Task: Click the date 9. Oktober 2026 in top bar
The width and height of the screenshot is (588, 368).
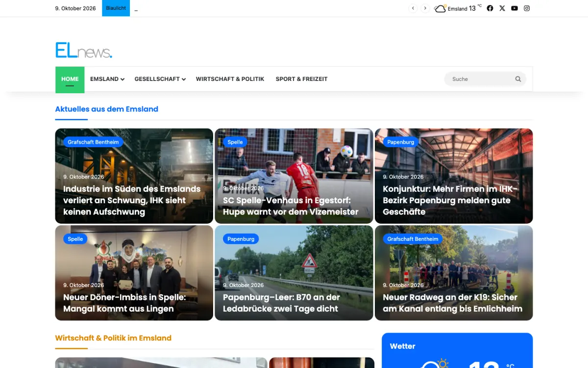Action: (x=75, y=8)
